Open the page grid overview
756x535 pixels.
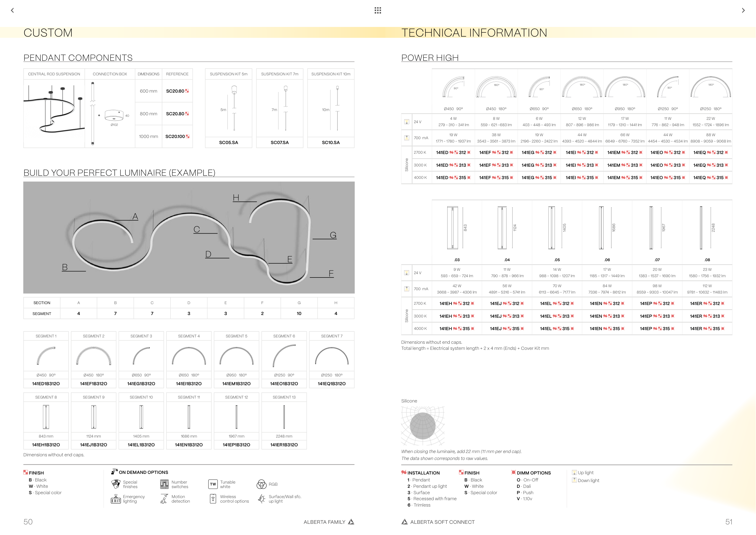[x=378, y=10]
